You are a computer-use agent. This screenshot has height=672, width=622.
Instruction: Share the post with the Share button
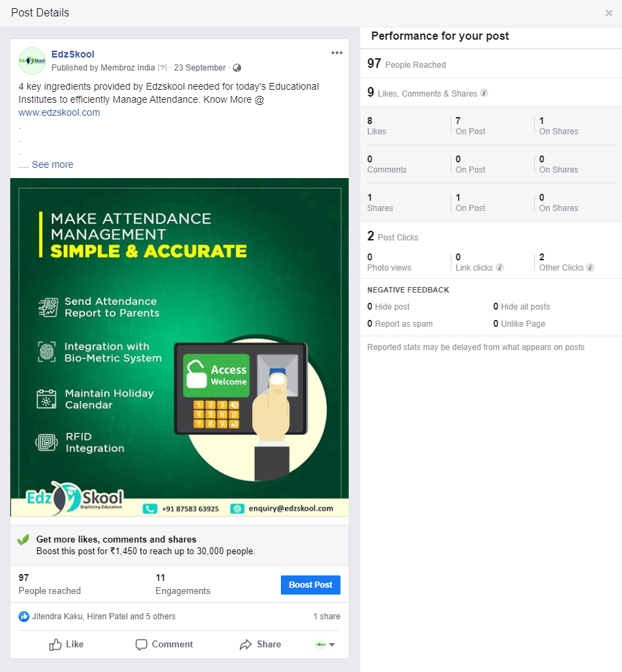click(x=260, y=644)
